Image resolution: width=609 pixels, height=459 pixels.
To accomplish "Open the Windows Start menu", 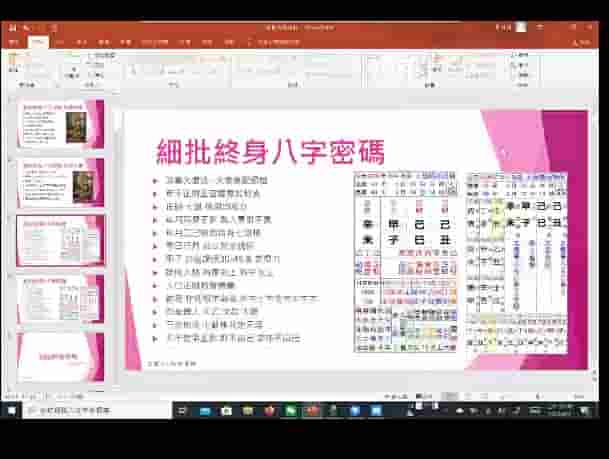I will coord(11,410).
